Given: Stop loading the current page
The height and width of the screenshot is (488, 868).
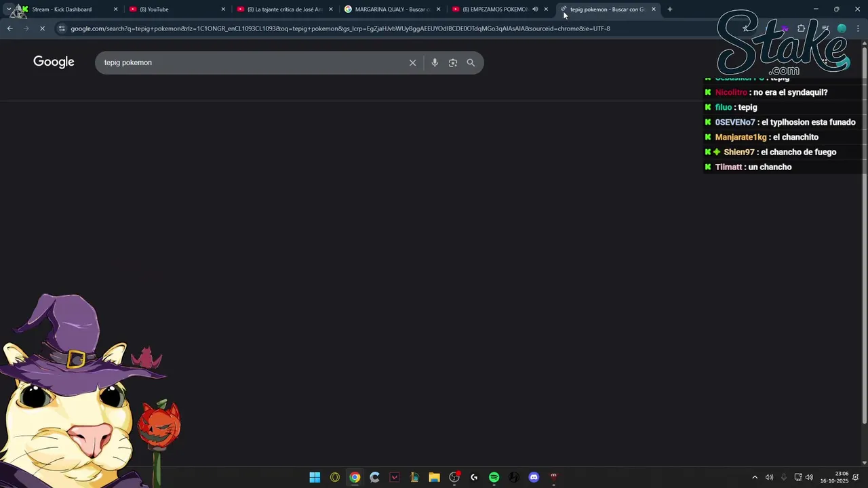Looking at the screenshot, I should click(x=42, y=28).
